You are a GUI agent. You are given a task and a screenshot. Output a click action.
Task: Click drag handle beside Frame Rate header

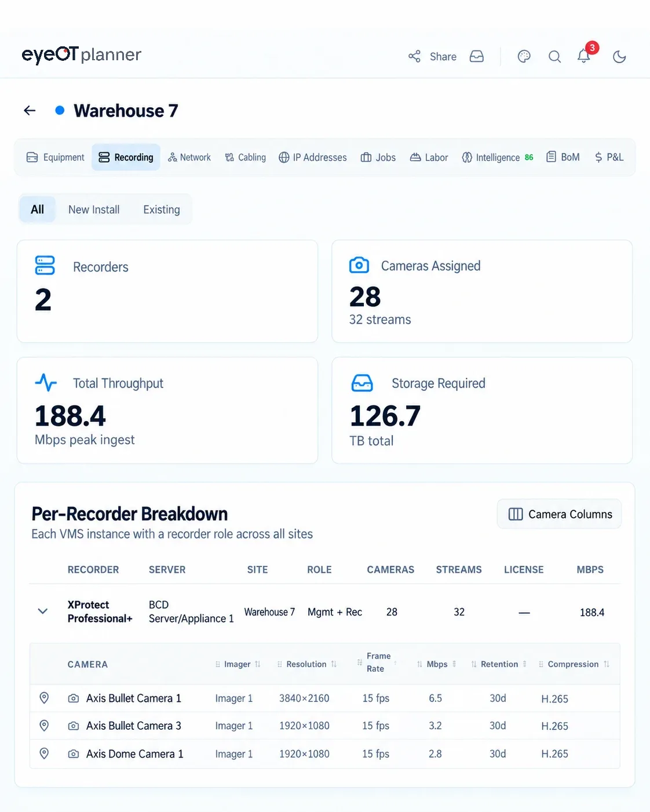pos(360,662)
